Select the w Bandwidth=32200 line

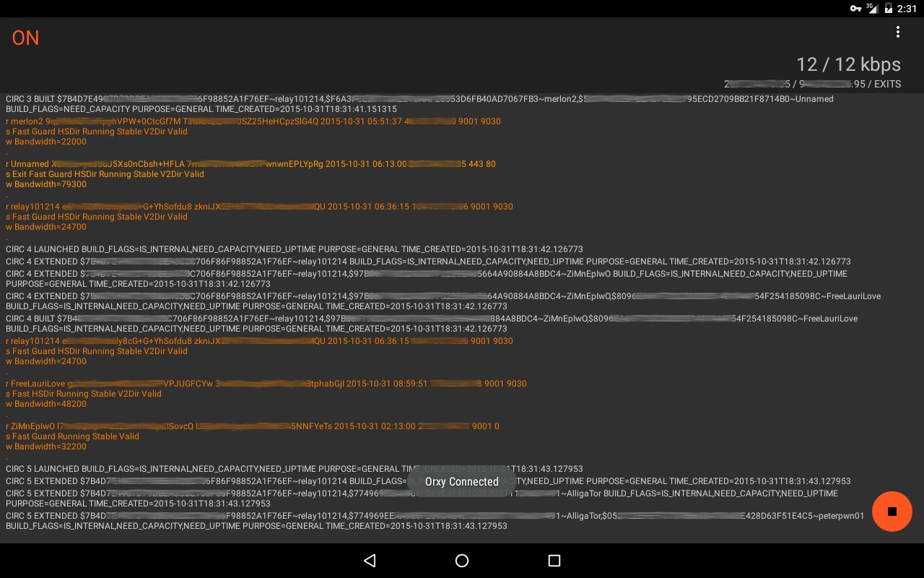tap(45, 447)
